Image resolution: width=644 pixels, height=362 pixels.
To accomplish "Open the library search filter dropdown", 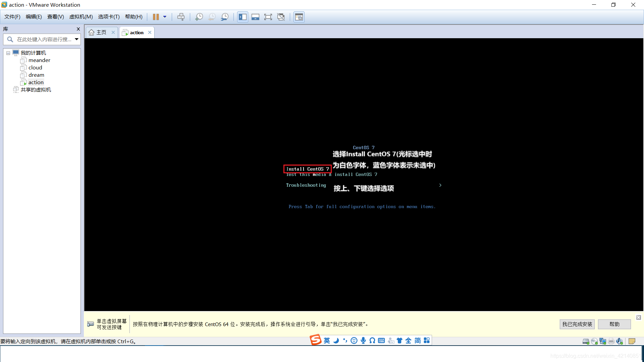I will coord(77,39).
